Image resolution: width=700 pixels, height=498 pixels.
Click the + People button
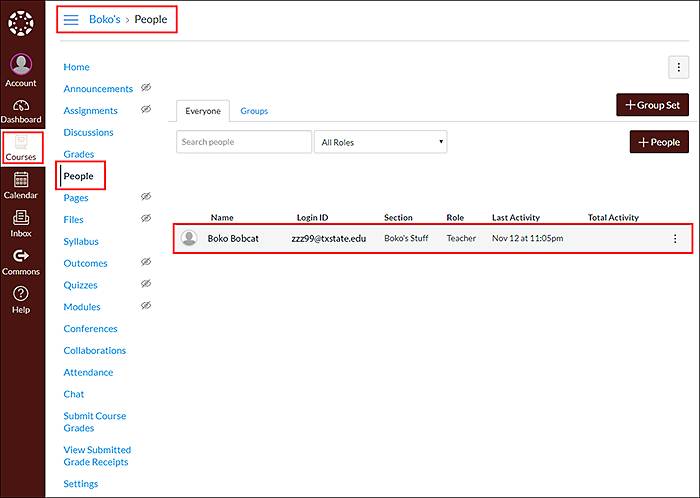(659, 142)
